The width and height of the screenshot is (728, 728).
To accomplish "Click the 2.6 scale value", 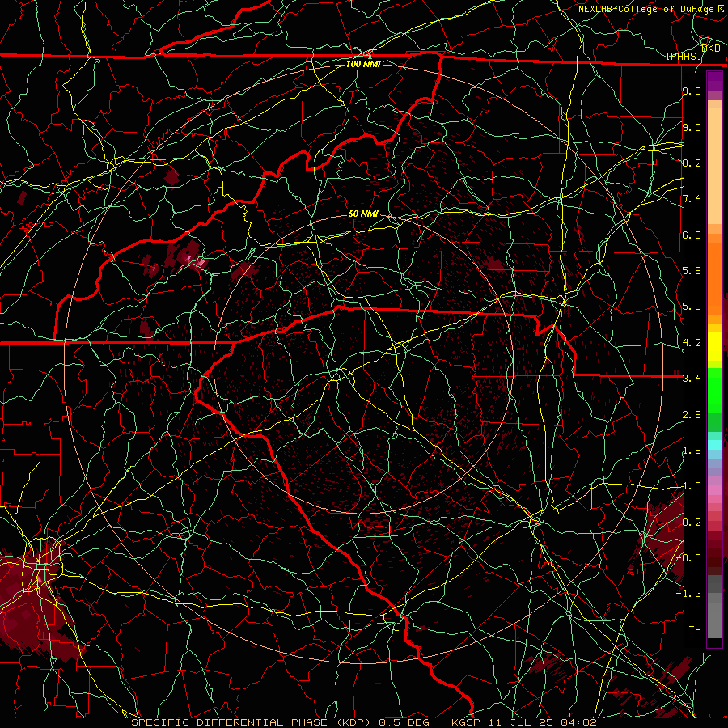I will pyautogui.click(x=692, y=415).
